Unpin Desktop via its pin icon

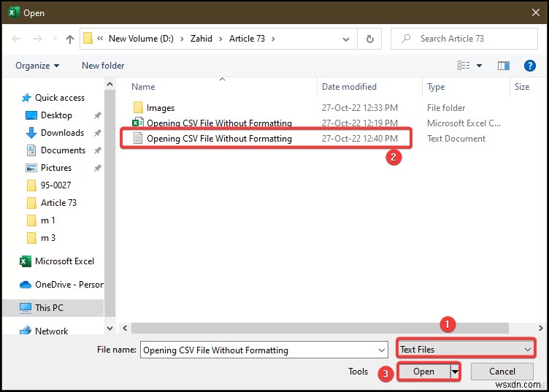[98, 115]
